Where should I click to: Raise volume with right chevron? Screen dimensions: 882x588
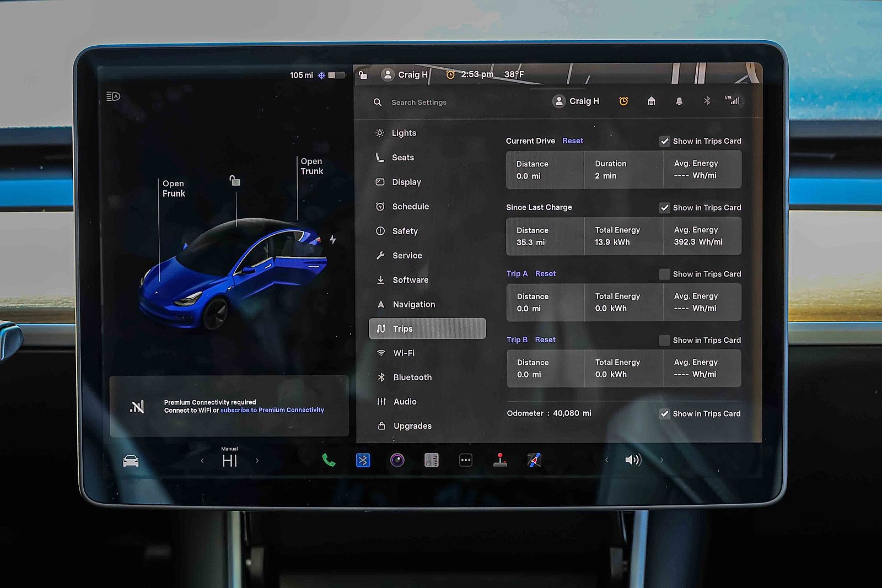pos(661,460)
